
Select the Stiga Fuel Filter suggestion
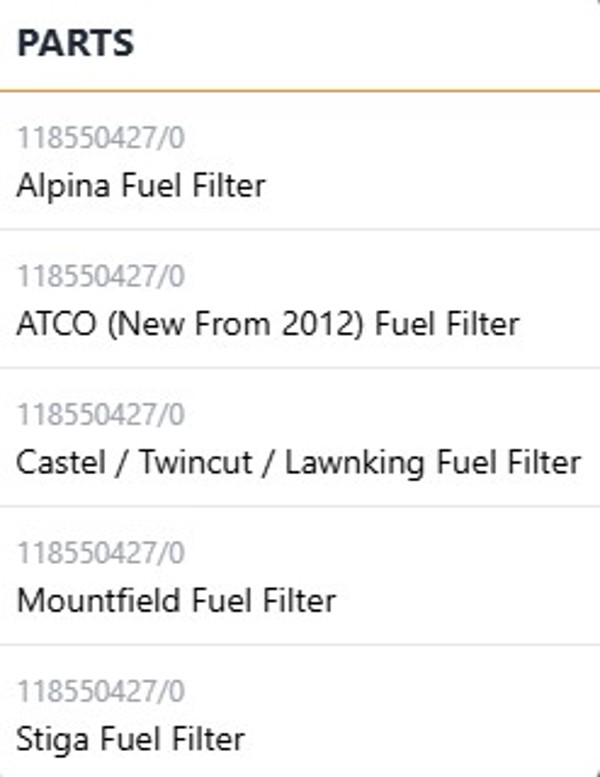tap(300, 711)
